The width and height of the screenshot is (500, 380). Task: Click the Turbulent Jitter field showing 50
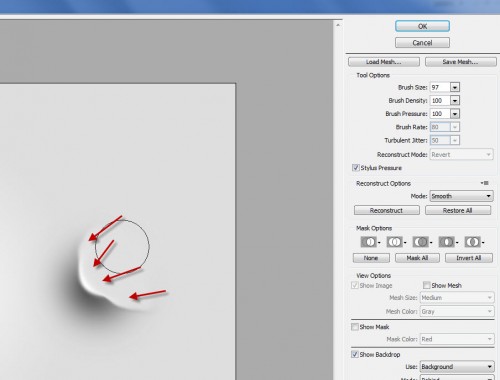pyautogui.click(x=440, y=140)
